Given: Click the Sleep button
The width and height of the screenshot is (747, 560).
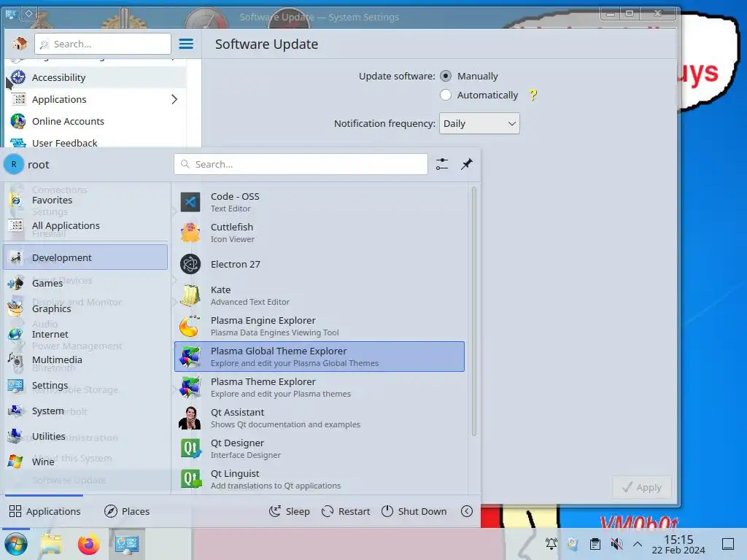Looking at the screenshot, I should 290,511.
